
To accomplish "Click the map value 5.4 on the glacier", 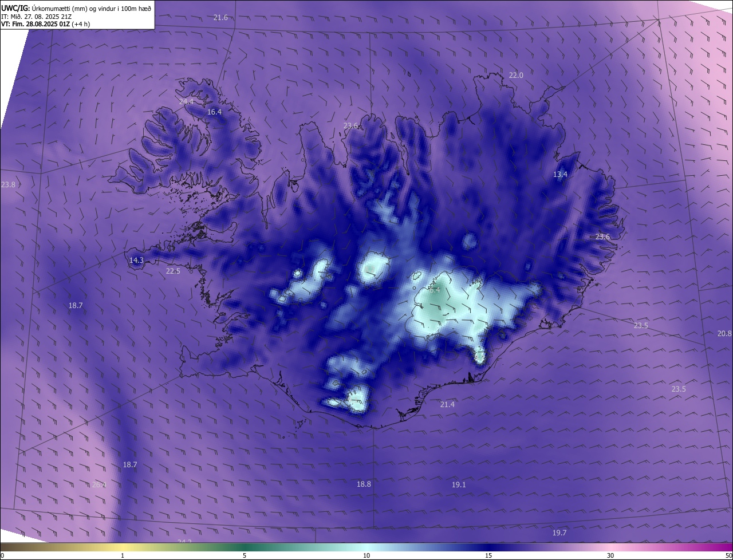I will coord(435,290).
